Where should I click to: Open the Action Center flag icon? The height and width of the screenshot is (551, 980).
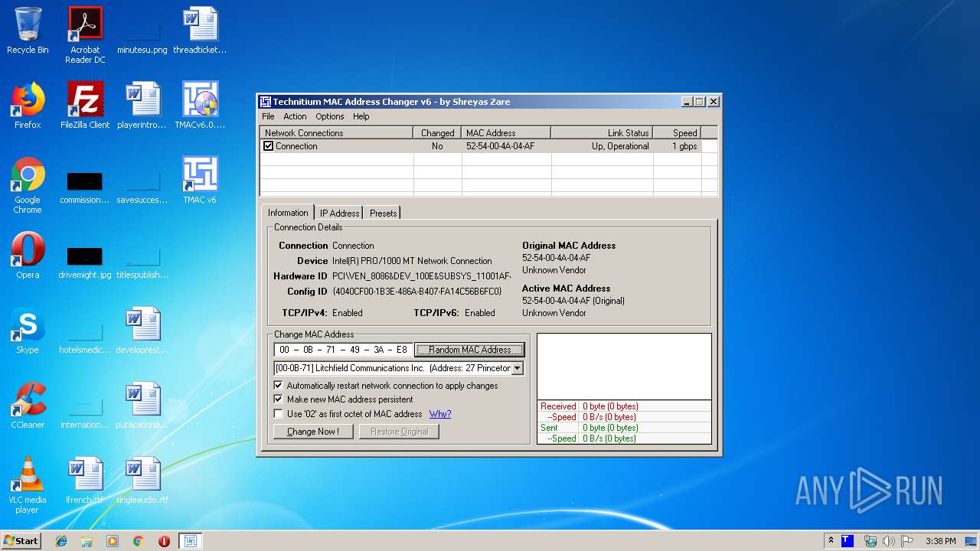pos(907,541)
